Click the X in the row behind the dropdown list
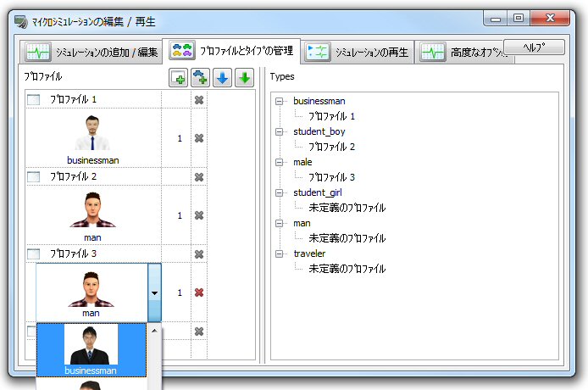588x390 pixels. (x=199, y=331)
